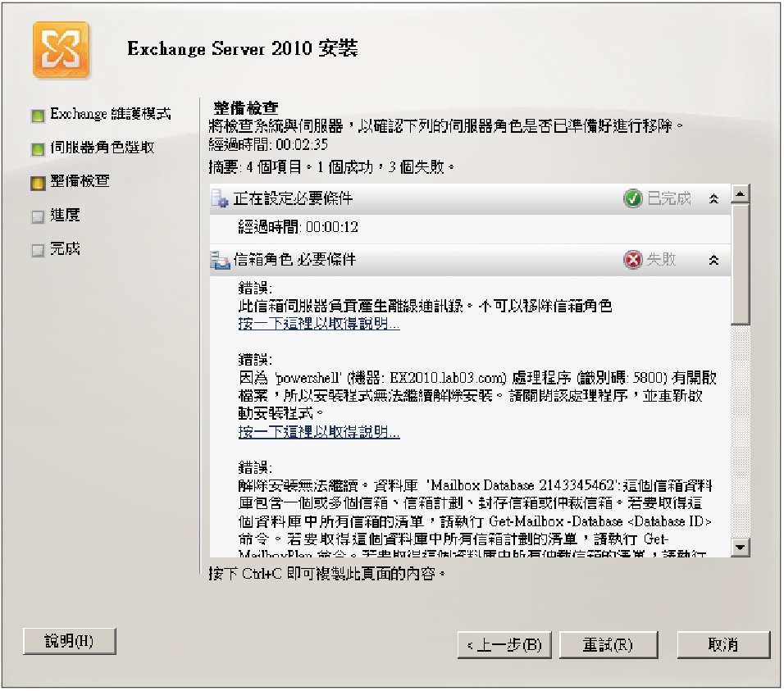Select the 進度 step label
Image resolution: width=784 pixels, height=691 pixels.
[65, 215]
